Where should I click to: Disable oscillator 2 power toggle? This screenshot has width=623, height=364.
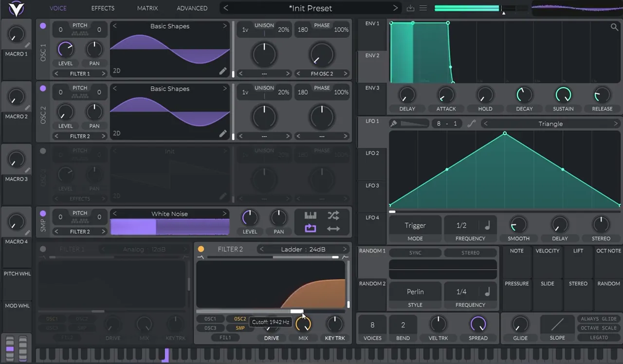[43, 89]
